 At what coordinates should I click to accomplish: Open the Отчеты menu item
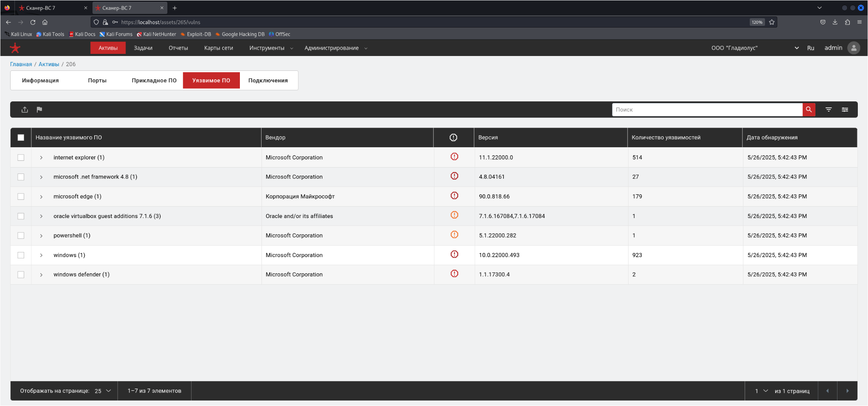178,48
